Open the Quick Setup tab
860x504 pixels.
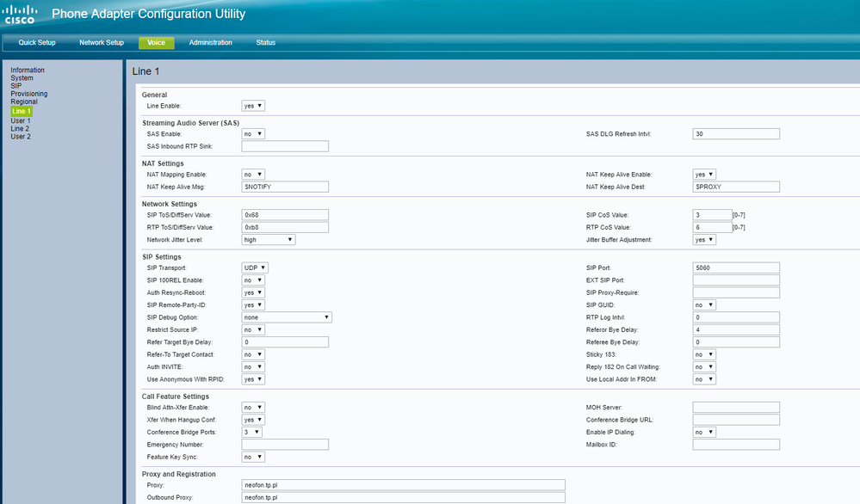pyautogui.click(x=37, y=43)
